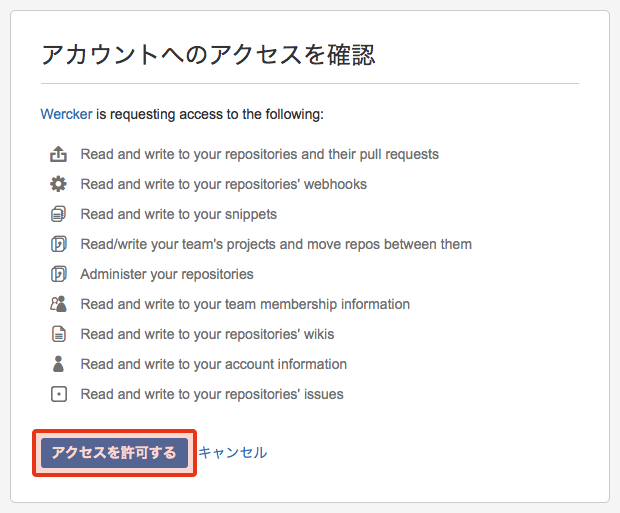The height and width of the screenshot is (513, 620).
Task: Click the "Administer your repositories" text
Action: [x=167, y=274]
